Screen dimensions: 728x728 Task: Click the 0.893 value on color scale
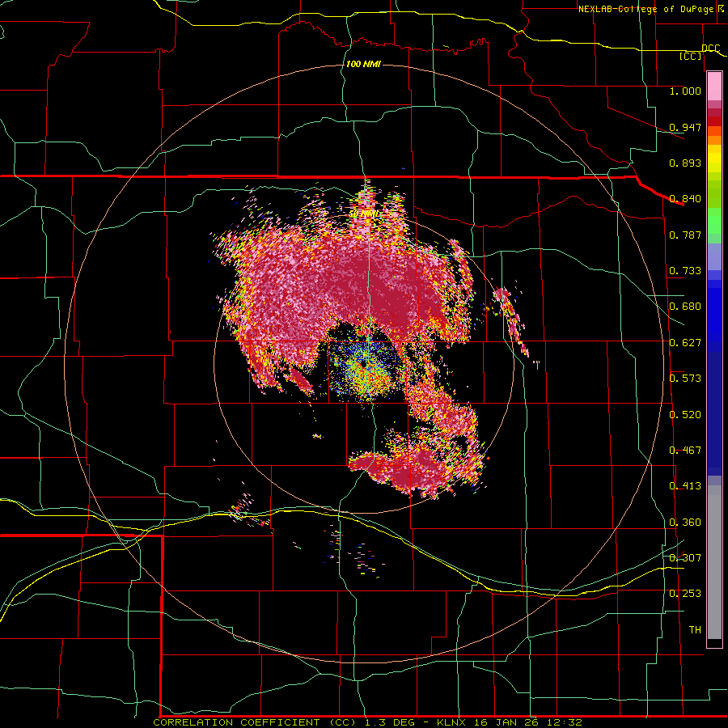pyautogui.click(x=685, y=163)
